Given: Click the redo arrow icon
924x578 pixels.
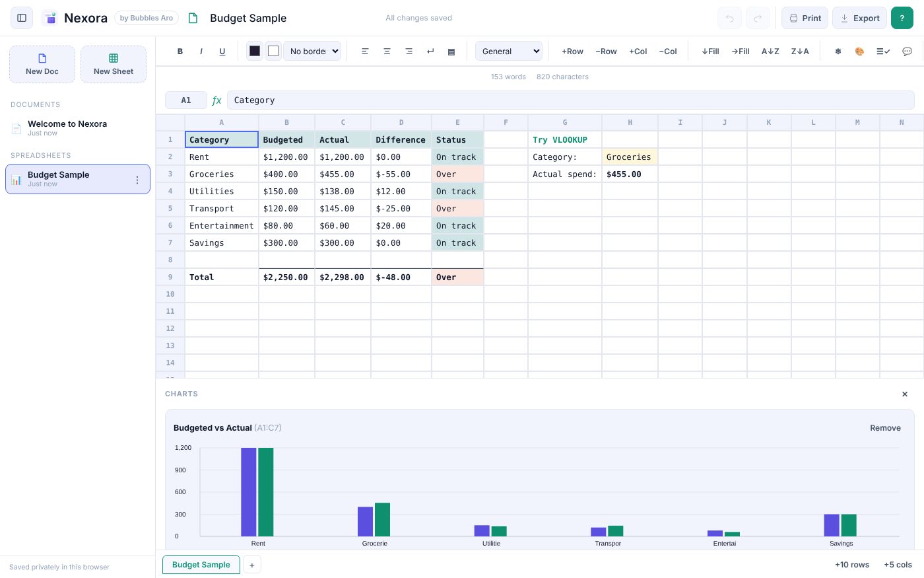Looking at the screenshot, I should click(x=758, y=18).
